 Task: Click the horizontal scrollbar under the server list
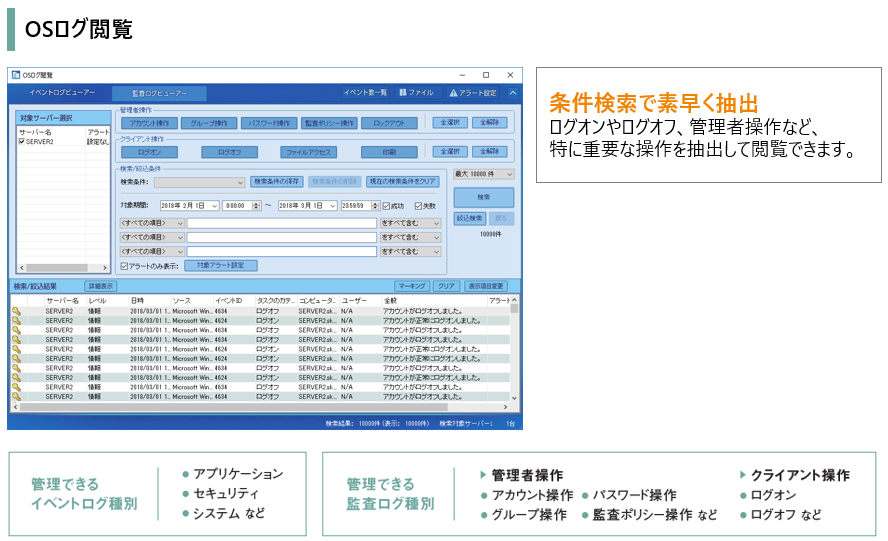(62, 268)
